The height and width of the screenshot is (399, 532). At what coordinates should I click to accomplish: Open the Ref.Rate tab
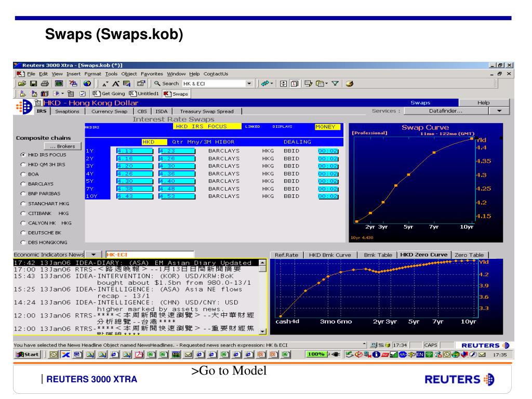click(x=286, y=255)
